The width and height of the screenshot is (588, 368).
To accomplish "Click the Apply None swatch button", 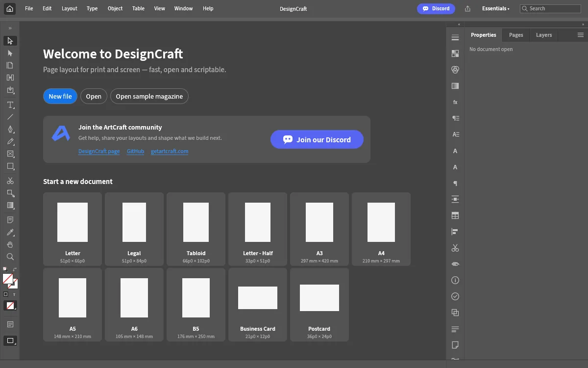I will coord(10,305).
